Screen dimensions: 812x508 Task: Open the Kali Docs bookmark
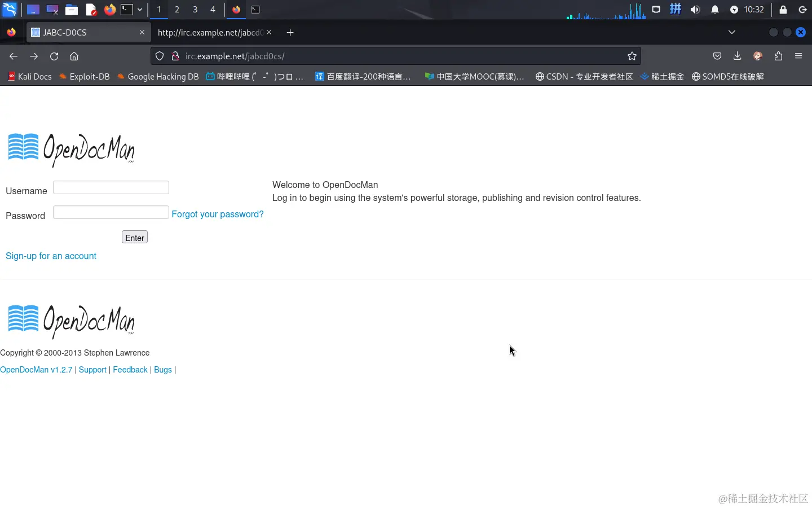[x=29, y=77]
